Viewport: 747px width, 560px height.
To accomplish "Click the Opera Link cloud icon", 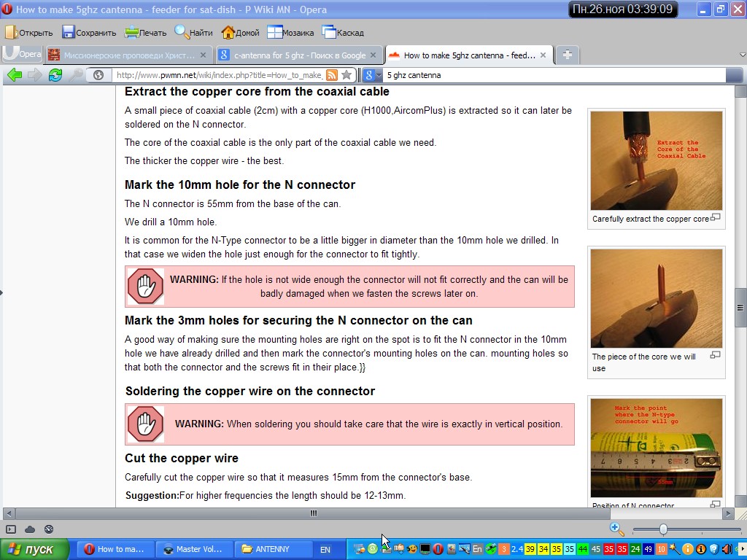I will [30, 529].
